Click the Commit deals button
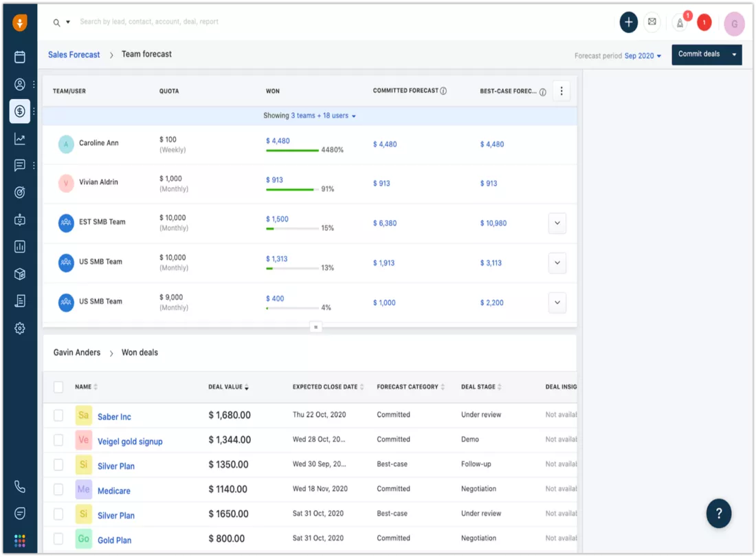The image size is (756, 557). coord(699,54)
